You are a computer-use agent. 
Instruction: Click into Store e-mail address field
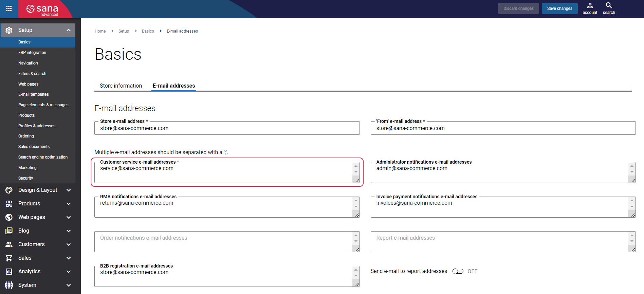tap(227, 128)
